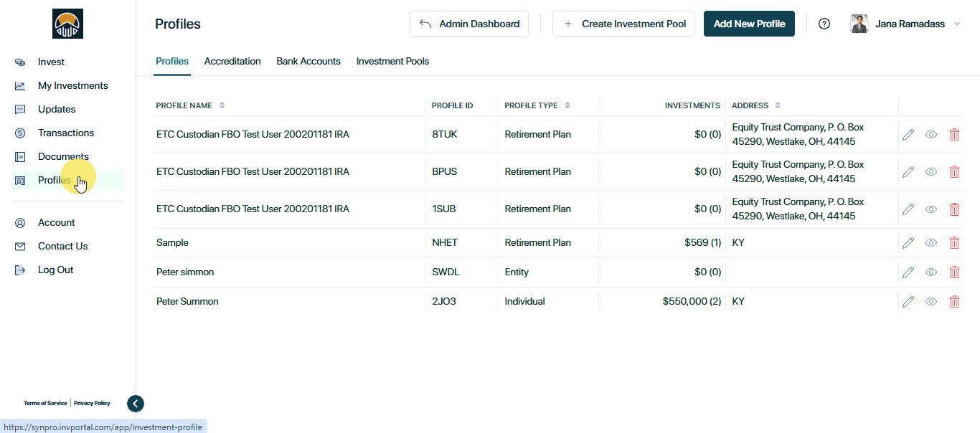Click the Add New Profile button

coord(749,24)
